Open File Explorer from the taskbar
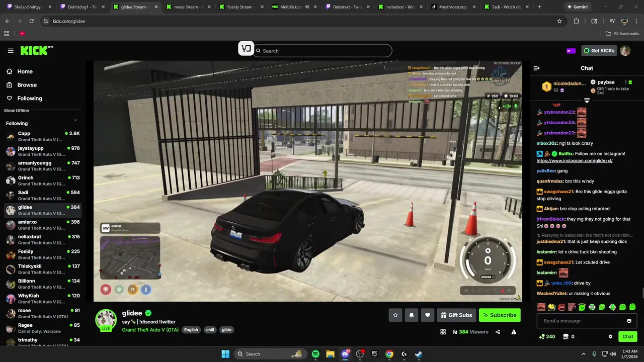Image resolution: width=644 pixels, height=362 pixels. (330, 354)
